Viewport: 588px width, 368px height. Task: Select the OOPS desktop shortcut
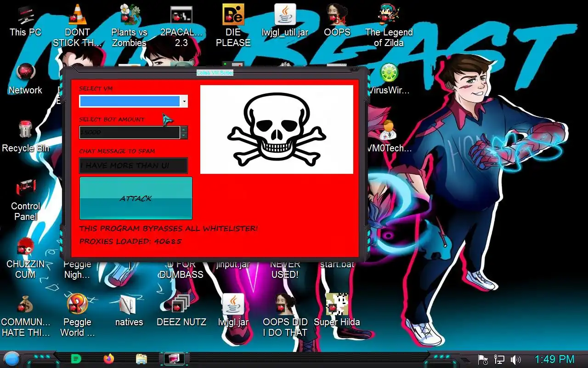(337, 21)
